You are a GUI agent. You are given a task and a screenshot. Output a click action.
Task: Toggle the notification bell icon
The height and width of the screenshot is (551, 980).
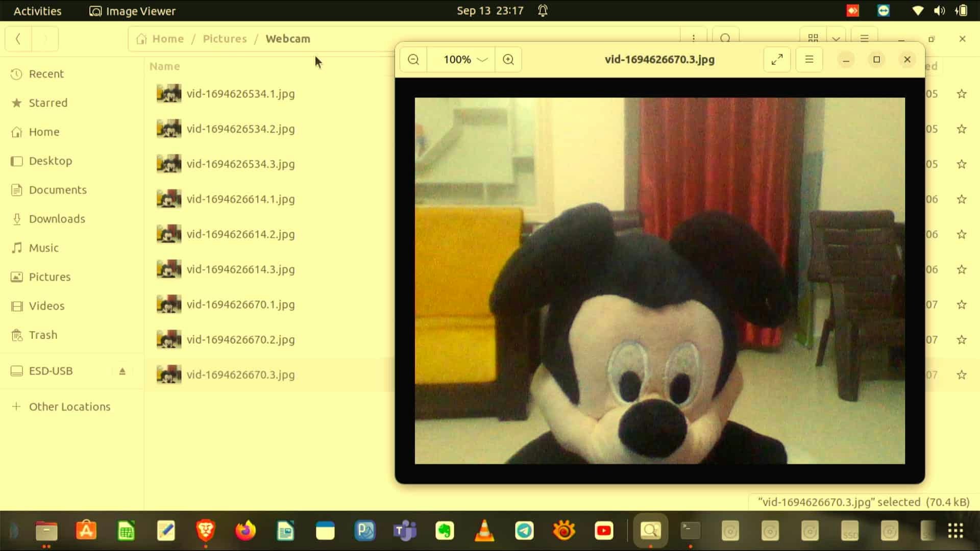543,10
